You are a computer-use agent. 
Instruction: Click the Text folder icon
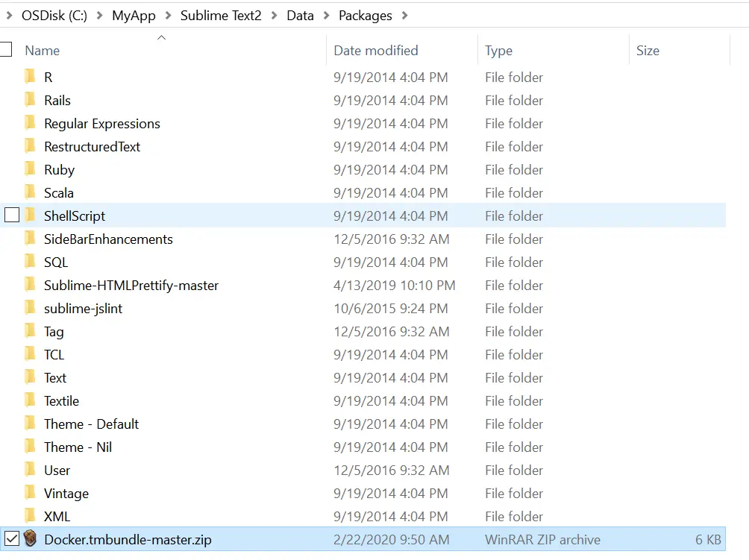(x=30, y=377)
